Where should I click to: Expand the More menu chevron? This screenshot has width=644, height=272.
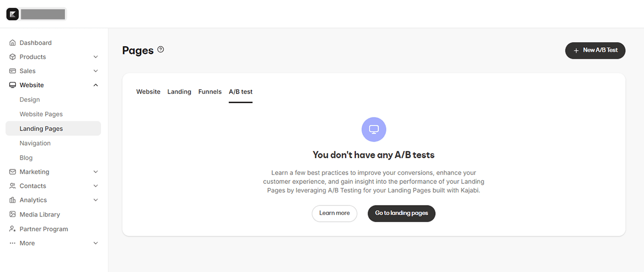point(96,243)
